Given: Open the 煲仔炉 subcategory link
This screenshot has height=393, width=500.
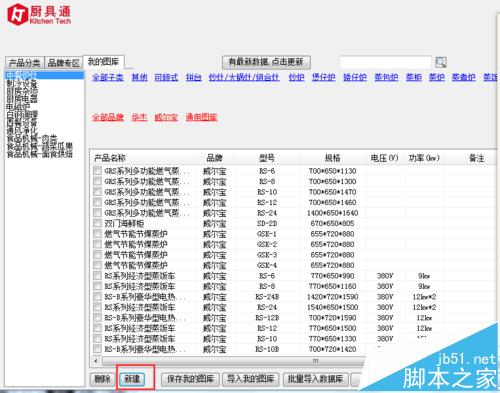Looking at the screenshot, I should tap(324, 77).
